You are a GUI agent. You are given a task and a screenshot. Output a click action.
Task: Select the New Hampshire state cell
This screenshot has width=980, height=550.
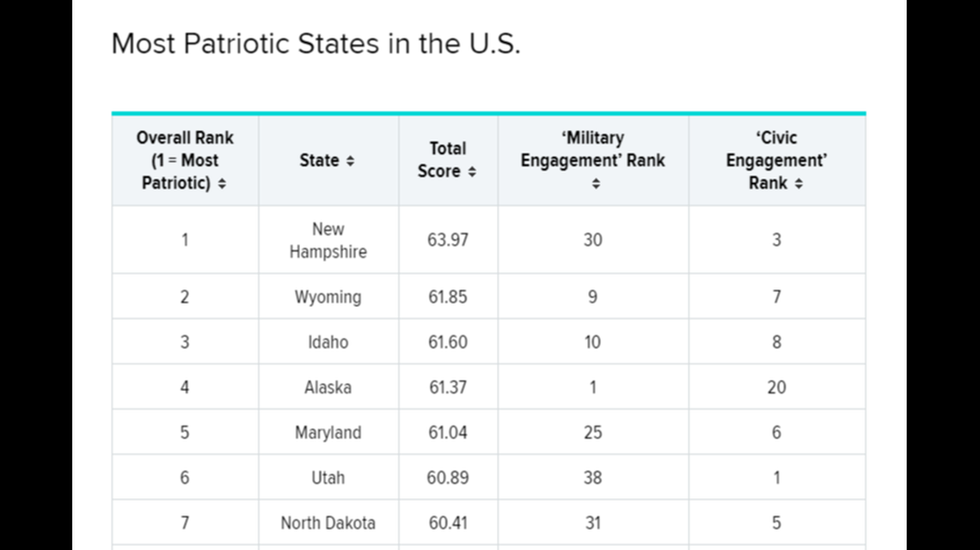pos(328,241)
